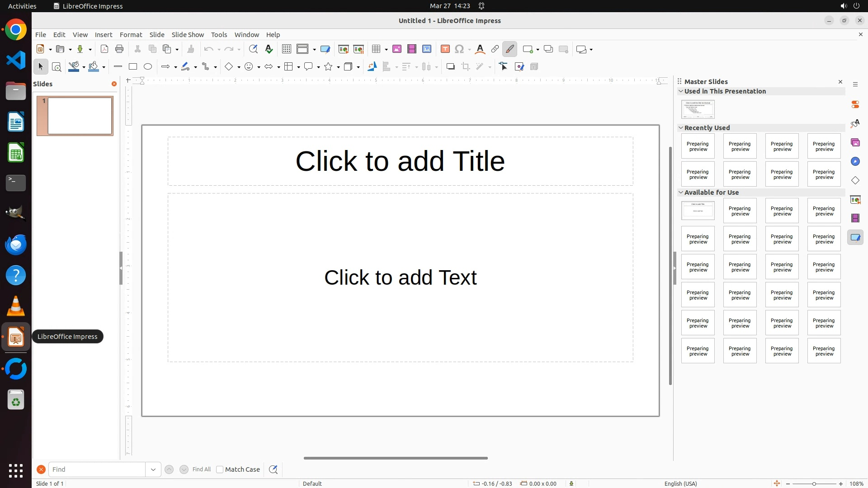Select the Rectangle shape tool
The height and width of the screenshot is (488, 868).
133,67
